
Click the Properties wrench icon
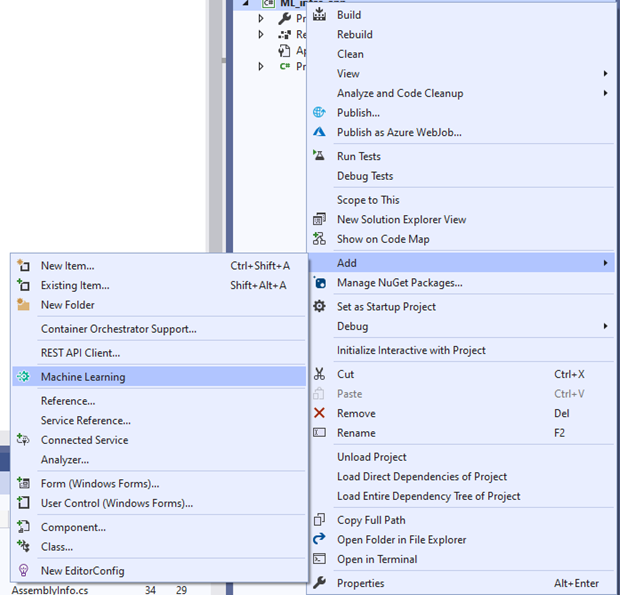[x=319, y=583]
